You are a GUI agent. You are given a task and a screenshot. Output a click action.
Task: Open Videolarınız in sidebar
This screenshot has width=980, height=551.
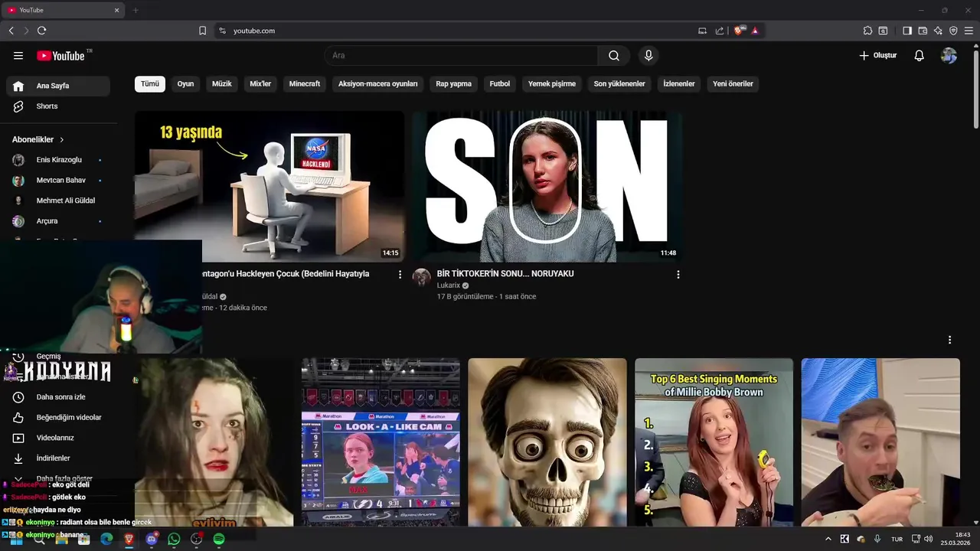58,438
